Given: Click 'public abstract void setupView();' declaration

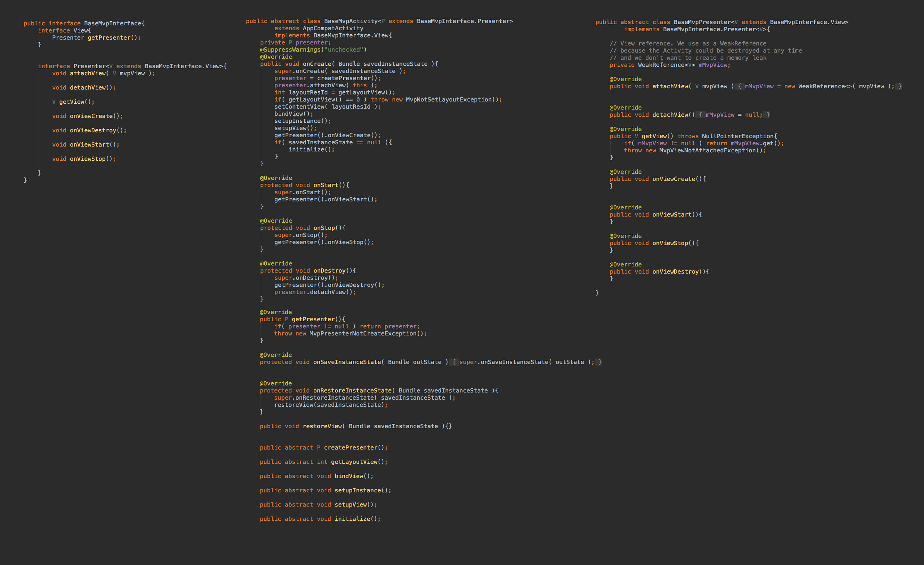Looking at the screenshot, I should point(318,505).
